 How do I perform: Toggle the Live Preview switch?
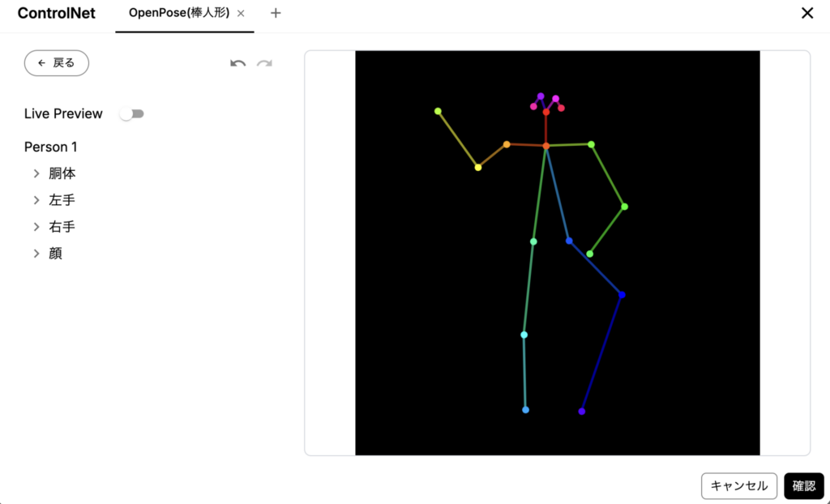tap(131, 114)
